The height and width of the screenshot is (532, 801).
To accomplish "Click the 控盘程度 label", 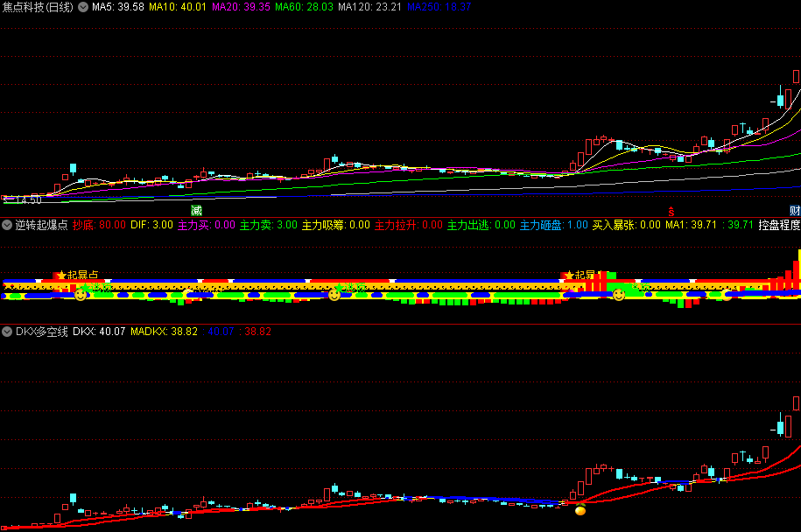I will 779,225.
